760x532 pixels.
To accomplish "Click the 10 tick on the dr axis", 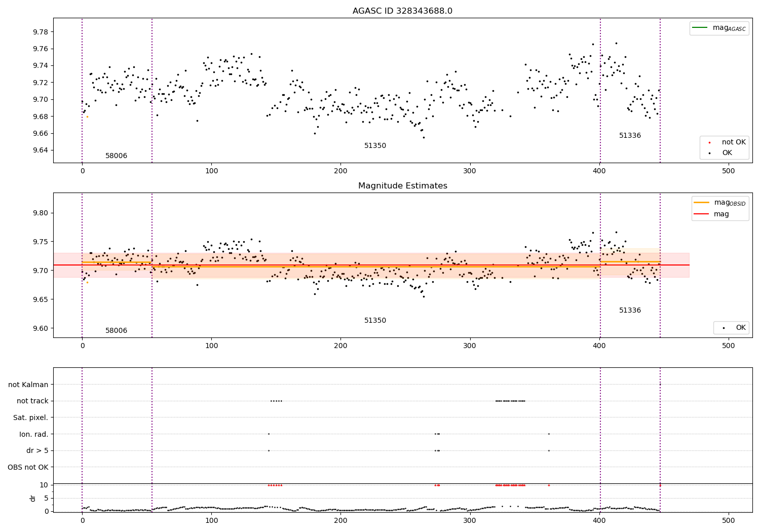I will 44,485.
